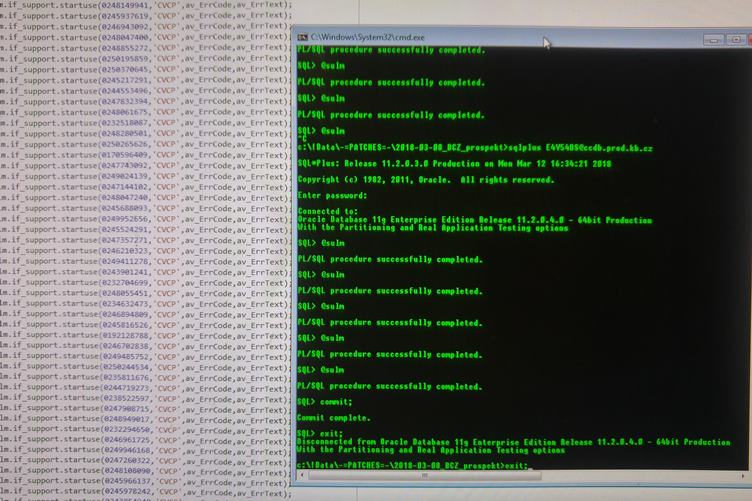752x501 pixels.
Task: Click the editor line with 0247357271
Action: tap(146, 240)
